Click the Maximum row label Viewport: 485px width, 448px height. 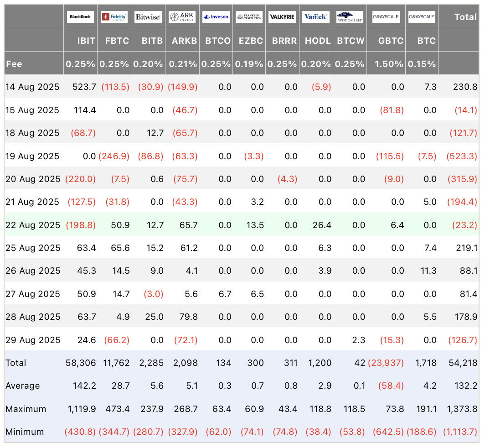click(x=26, y=409)
